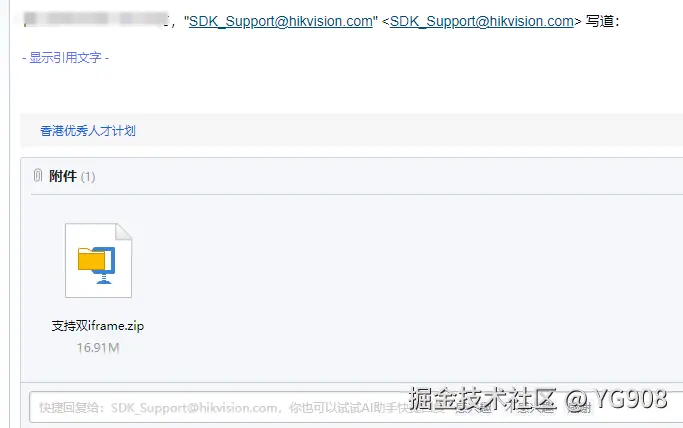Click the paperclip attachment icon
This screenshot has width=683, height=428.
[x=38, y=176]
